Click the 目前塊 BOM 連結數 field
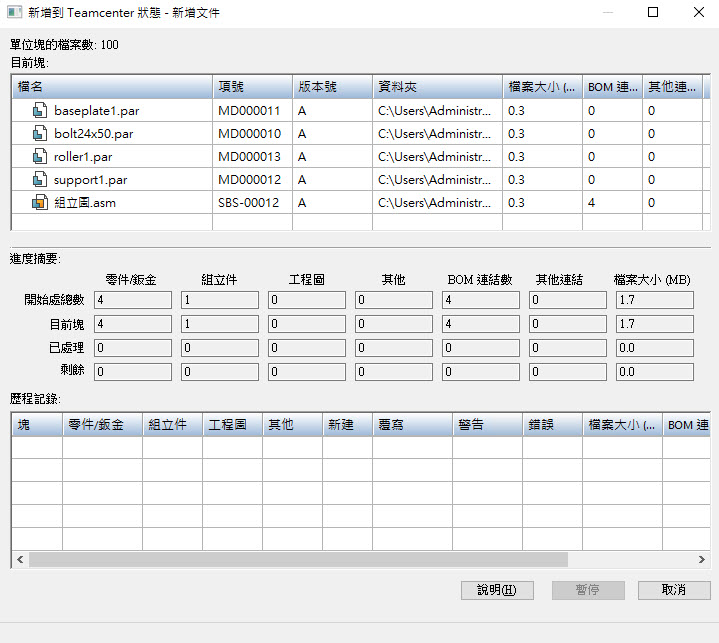The height and width of the screenshot is (643, 719). point(481,324)
